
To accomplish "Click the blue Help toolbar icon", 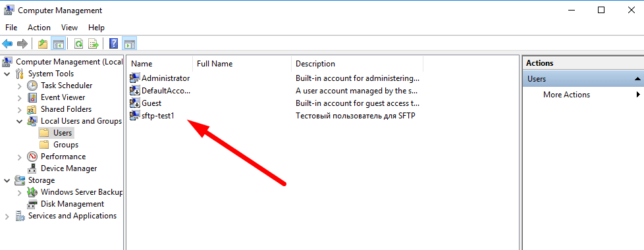I will tap(114, 43).
